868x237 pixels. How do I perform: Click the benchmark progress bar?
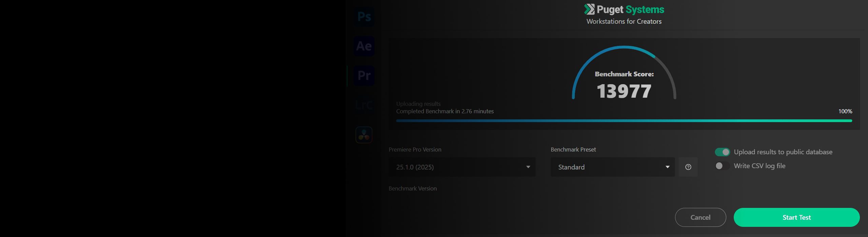point(624,121)
